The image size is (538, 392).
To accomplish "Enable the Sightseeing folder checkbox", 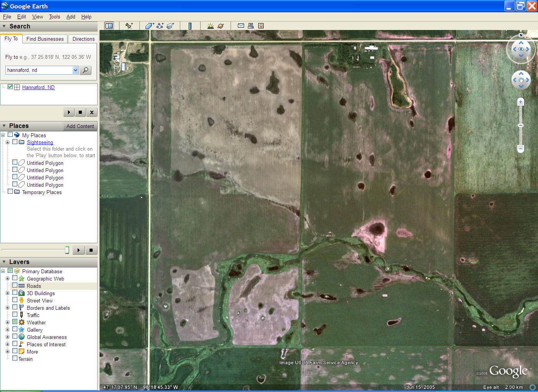I will pyautogui.click(x=15, y=142).
